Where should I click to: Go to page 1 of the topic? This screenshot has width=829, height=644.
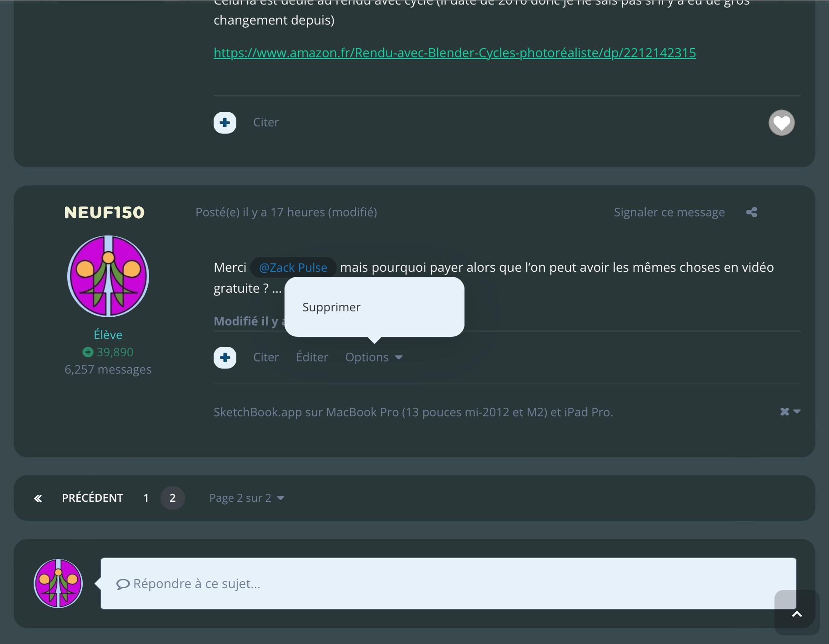click(x=146, y=498)
